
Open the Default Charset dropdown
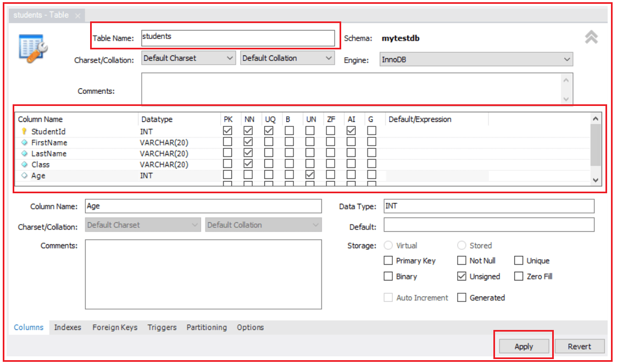click(231, 58)
